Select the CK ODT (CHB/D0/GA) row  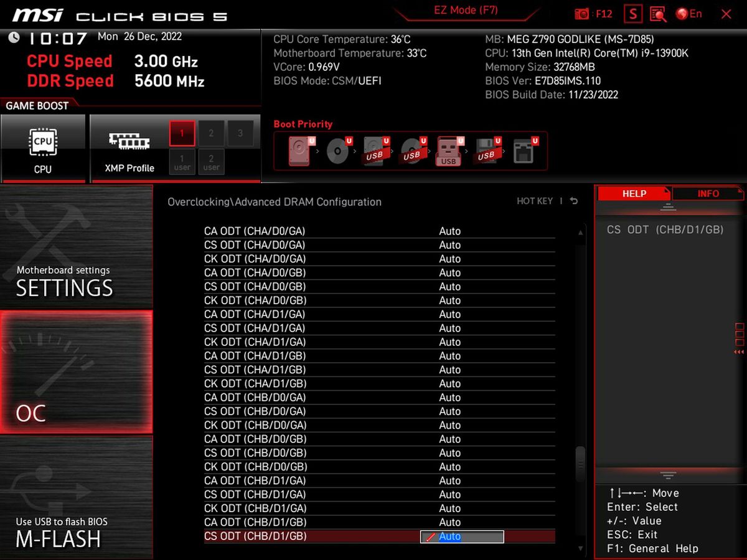tap(380, 426)
